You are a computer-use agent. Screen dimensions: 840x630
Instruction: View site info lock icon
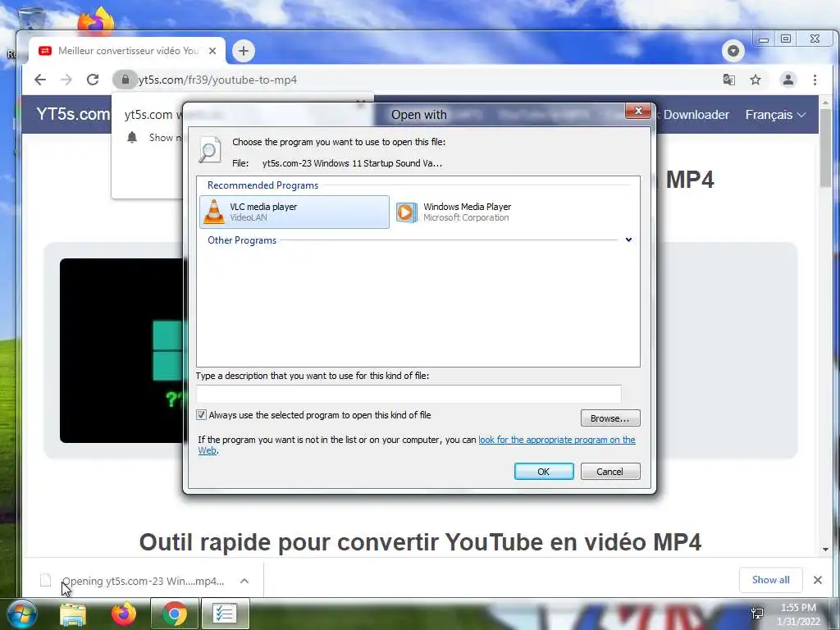coord(125,80)
